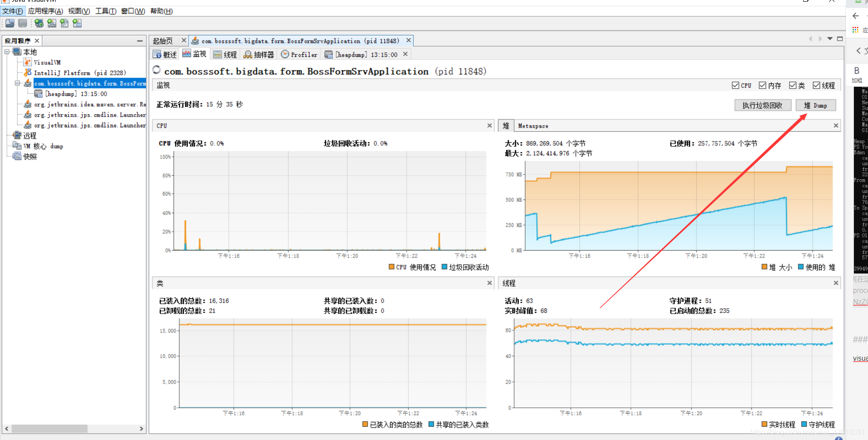
Task: Toggle the 类 checkbox
Action: tap(793, 85)
